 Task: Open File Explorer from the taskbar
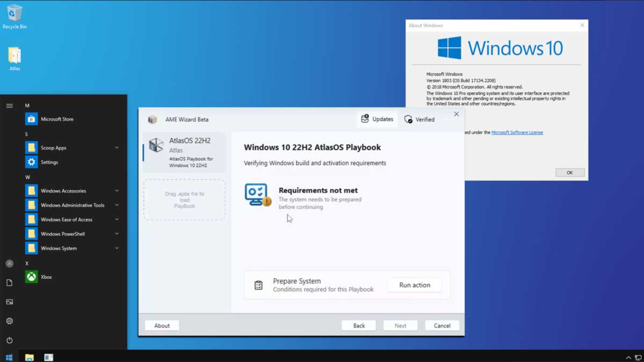(x=30, y=357)
